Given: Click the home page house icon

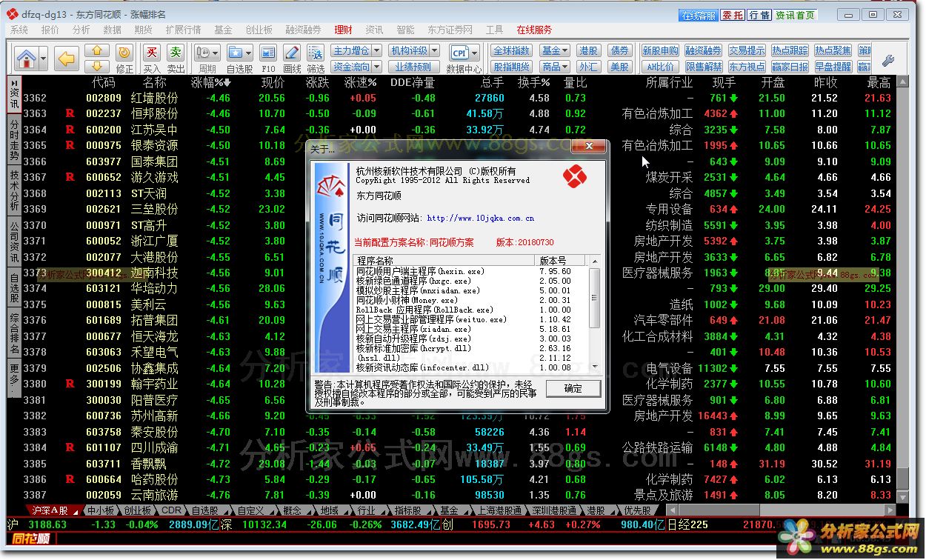Looking at the screenshot, I should point(26,58).
